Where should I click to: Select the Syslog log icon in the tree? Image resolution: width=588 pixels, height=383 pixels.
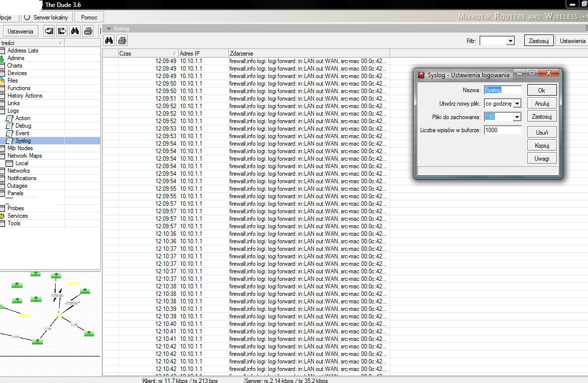(10, 141)
